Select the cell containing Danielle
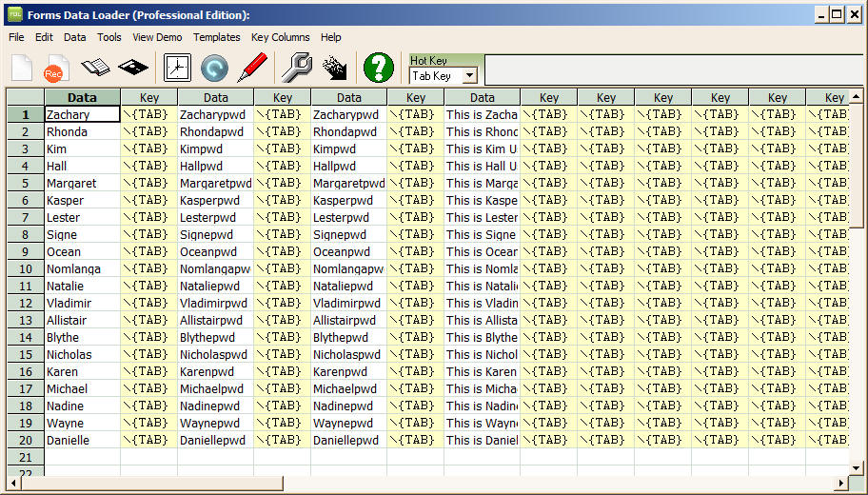 (x=82, y=441)
